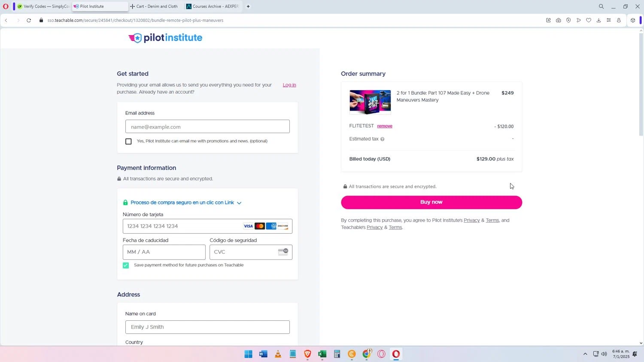Open Chrome from the taskbar
This screenshot has height=362, width=644.
click(367, 354)
